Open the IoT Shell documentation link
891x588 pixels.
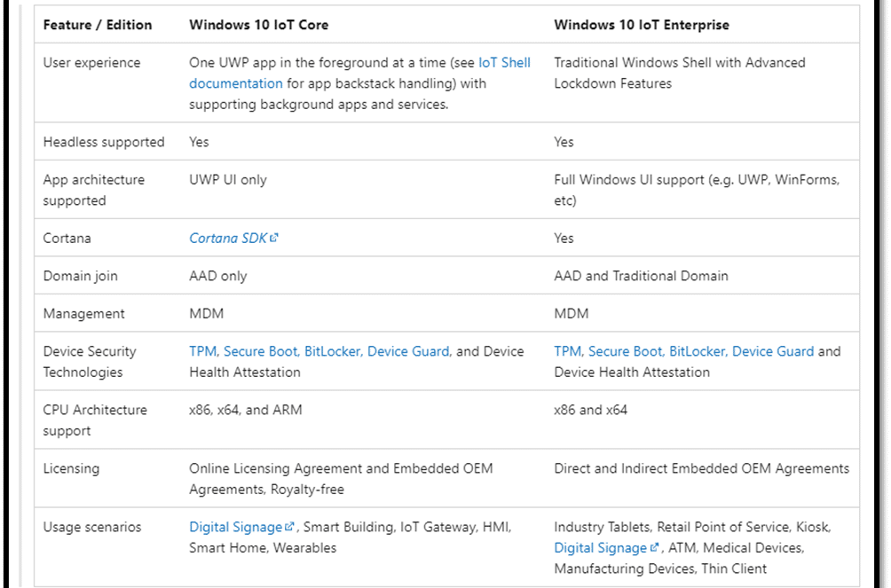click(504, 62)
